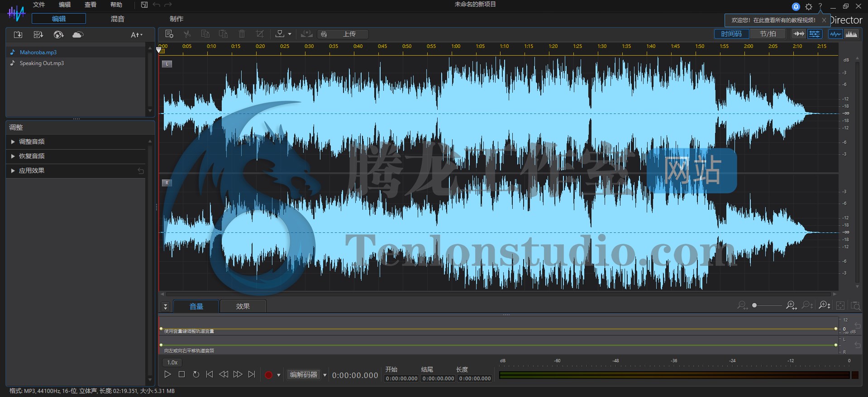
Task: Open the 音量 volume tab
Action: (x=196, y=306)
